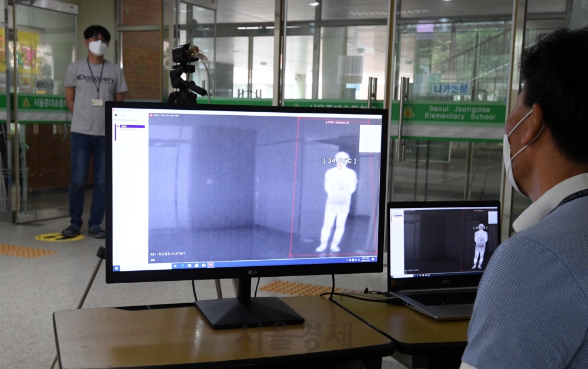
Task: Collapse the highlighted camera tree node
Action: coord(118,126)
